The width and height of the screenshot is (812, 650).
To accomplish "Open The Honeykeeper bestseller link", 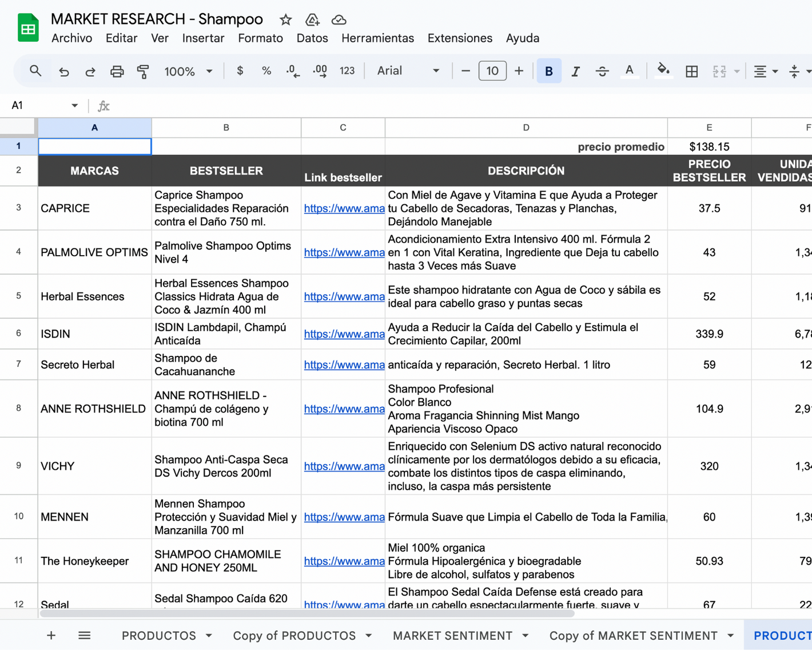I will (344, 561).
